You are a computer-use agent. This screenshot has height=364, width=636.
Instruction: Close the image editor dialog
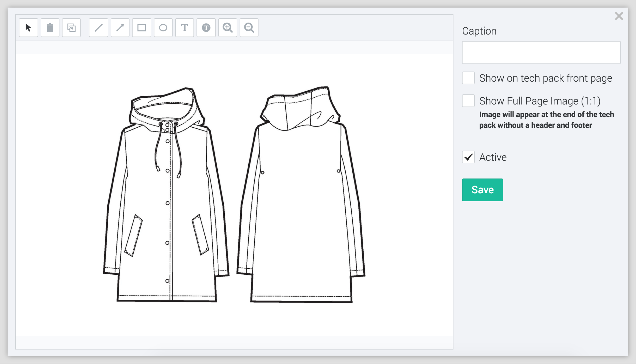pyautogui.click(x=619, y=16)
